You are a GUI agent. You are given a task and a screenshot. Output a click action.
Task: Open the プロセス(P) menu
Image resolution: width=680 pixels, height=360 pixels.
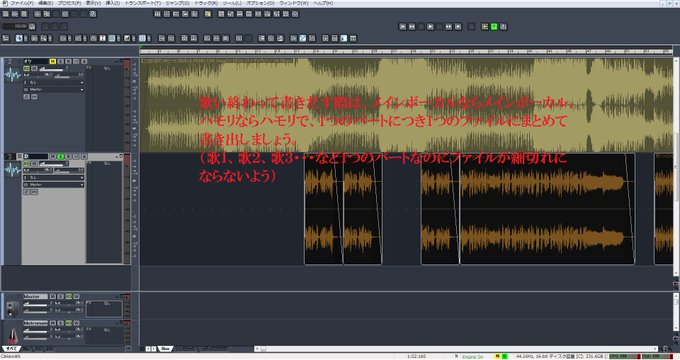[69, 3]
